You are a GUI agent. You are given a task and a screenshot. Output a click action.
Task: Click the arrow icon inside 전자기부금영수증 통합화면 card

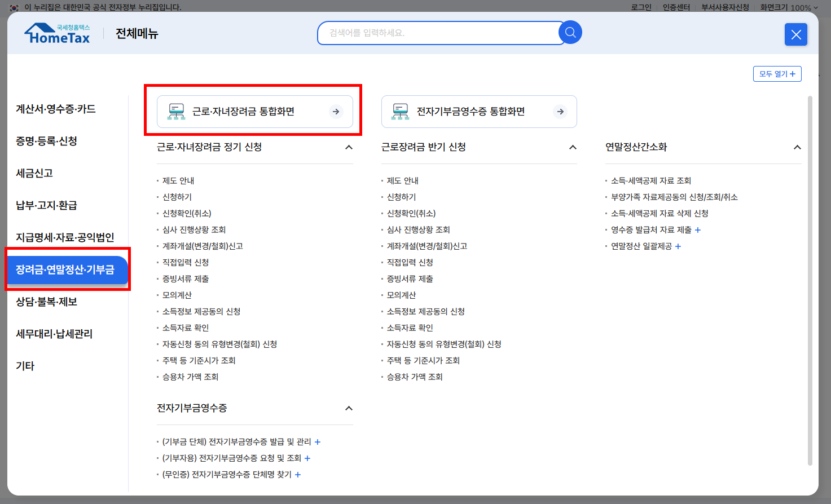(560, 112)
